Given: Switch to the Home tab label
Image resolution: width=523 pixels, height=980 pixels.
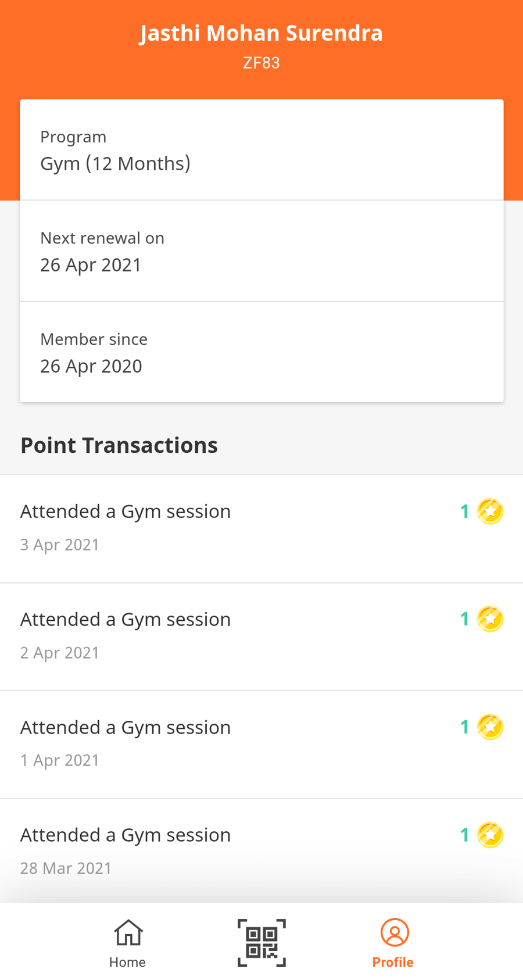Looking at the screenshot, I should (127, 962).
